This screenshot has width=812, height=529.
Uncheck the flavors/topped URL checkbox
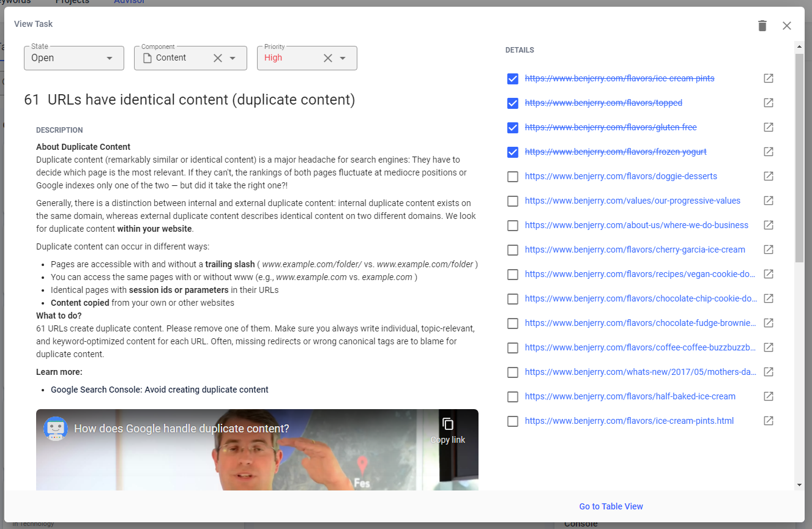click(x=513, y=103)
